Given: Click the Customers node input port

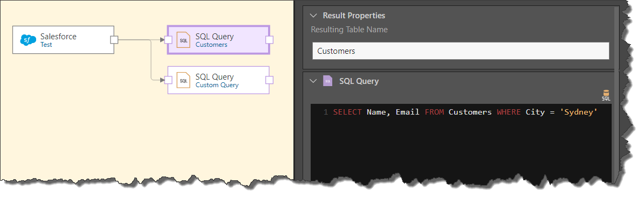Looking at the screenshot, I should pyautogui.click(x=168, y=40).
